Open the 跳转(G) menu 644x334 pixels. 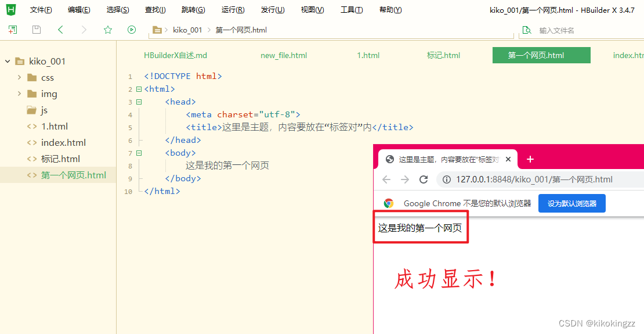point(193,10)
